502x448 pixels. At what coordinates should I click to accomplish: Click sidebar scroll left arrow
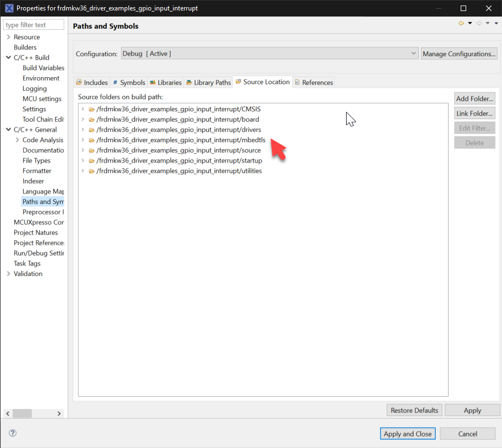[x=8, y=413]
